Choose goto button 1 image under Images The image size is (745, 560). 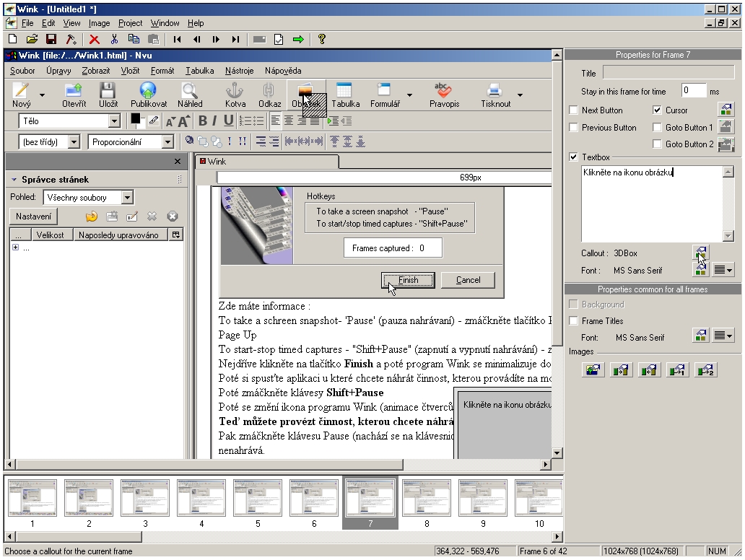[x=678, y=369]
